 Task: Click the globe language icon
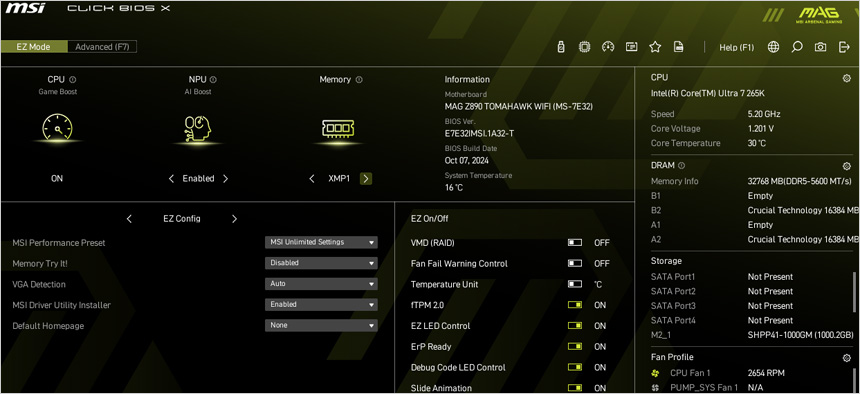click(x=773, y=47)
